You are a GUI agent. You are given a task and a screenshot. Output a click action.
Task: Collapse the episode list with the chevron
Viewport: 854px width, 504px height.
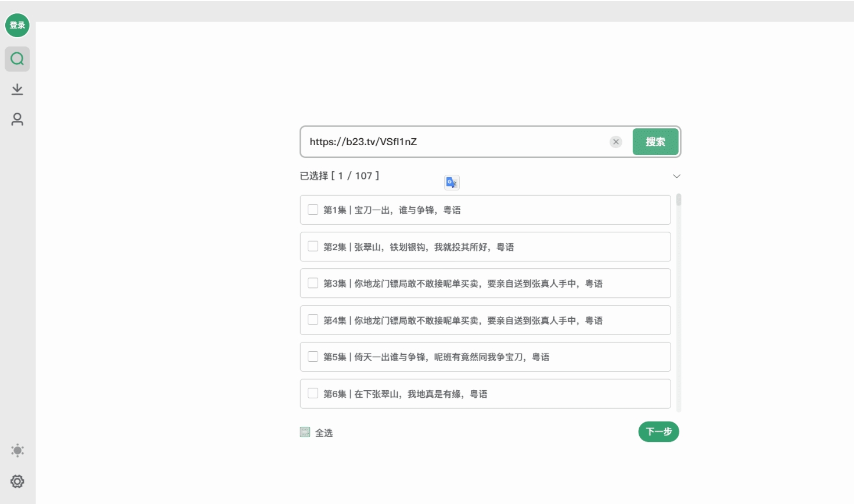(676, 176)
